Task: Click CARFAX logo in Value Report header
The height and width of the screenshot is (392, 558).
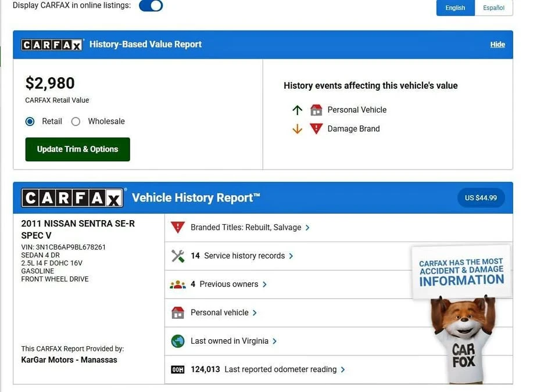Action: 52,45
